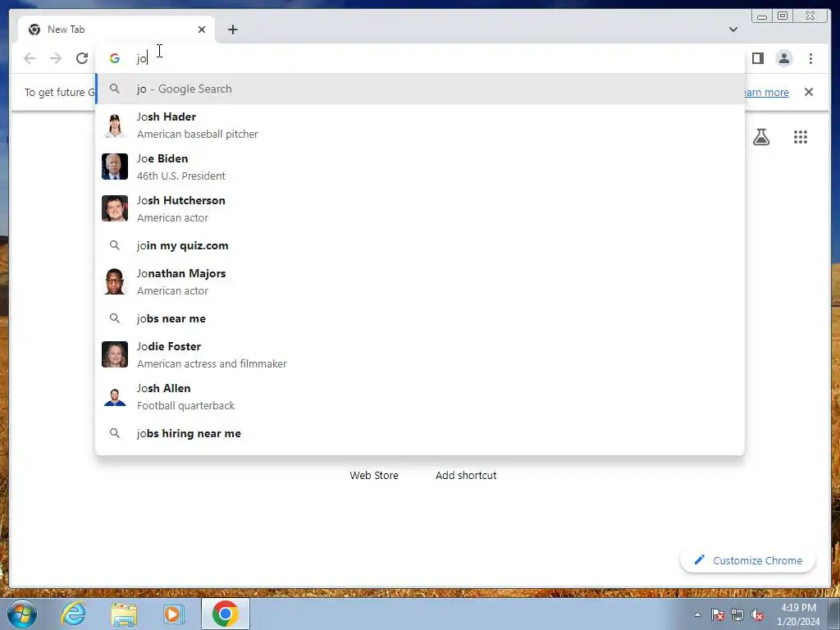This screenshot has width=840, height=630.
Task: Dismiss the info bar with X
Action: coord(809,92)
